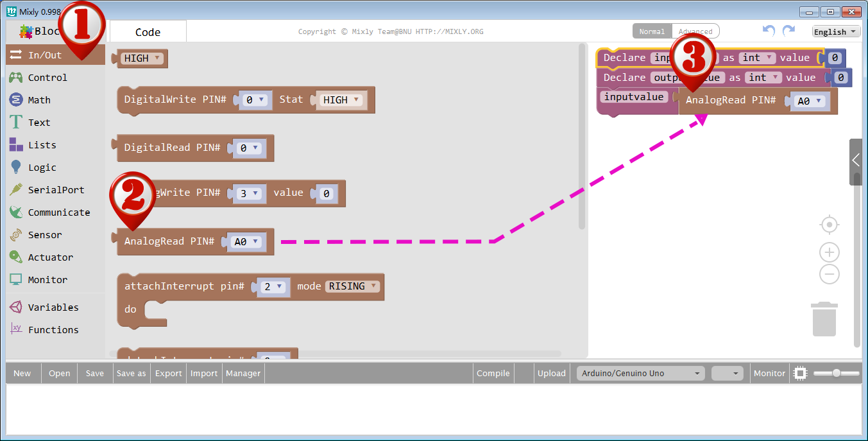Select the Variables category label
The width and height of the screenshot is (868, 441).
pyautogui.click(x=53, y=307)
